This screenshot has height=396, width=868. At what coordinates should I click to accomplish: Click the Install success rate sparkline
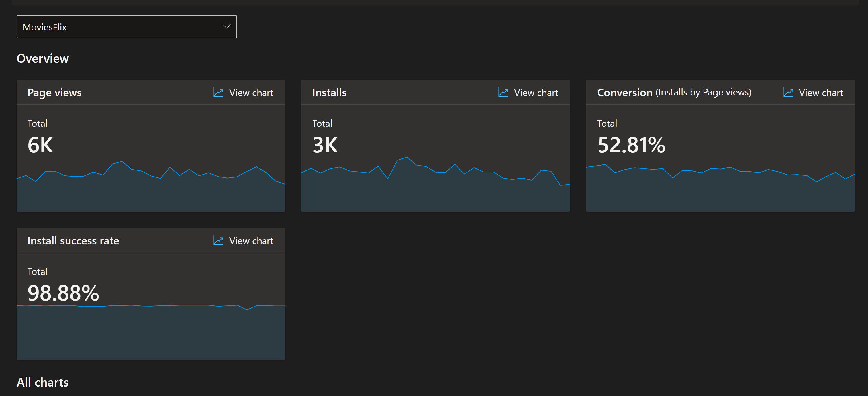pos(151,332)
